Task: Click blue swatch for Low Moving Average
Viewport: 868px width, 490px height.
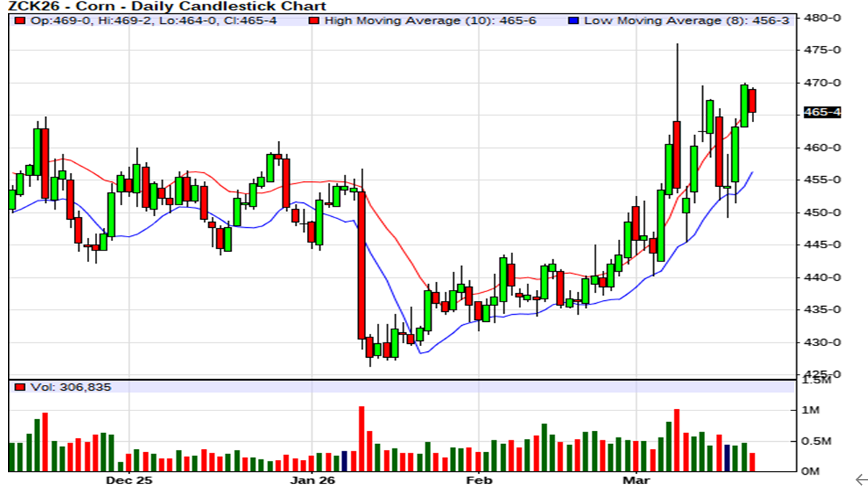Action: (x=574, y=21)
